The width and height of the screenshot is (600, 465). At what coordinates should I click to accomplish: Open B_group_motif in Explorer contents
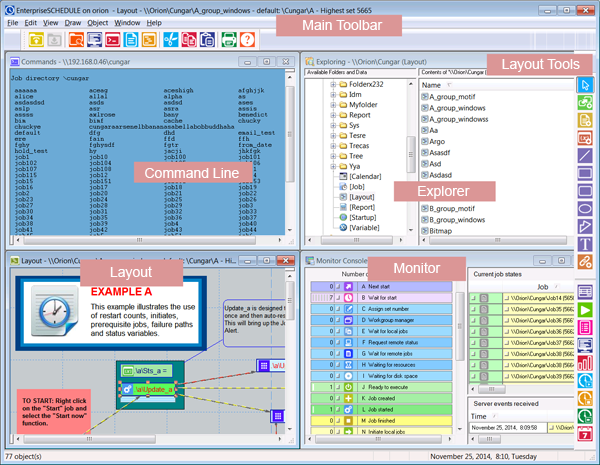click(x=452, y=209)
